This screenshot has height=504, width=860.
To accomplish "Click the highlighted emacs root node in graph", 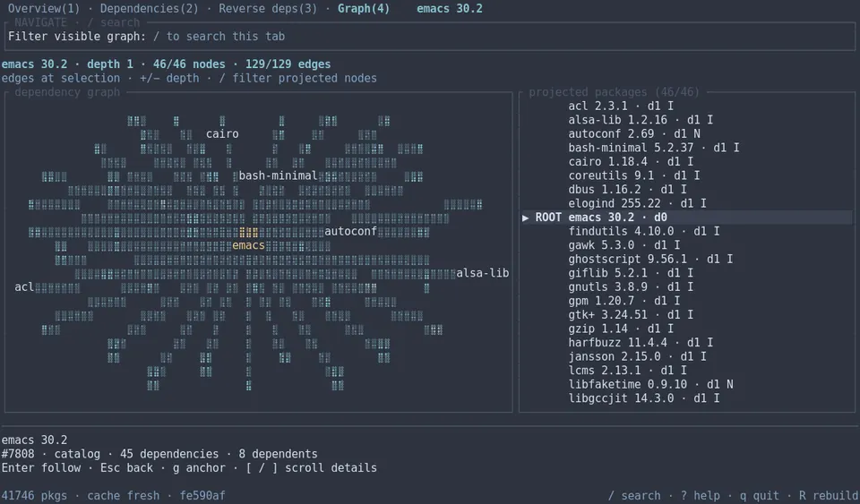I will (x=248, y=245).
